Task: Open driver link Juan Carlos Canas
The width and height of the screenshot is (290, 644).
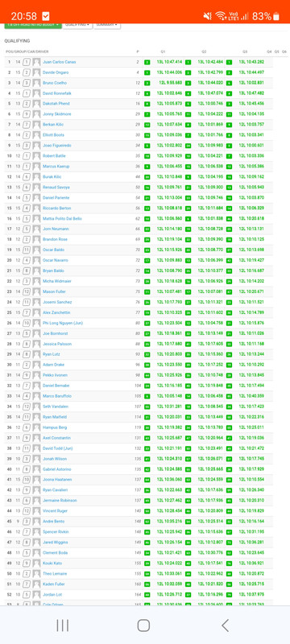Action: click(59, 62)
